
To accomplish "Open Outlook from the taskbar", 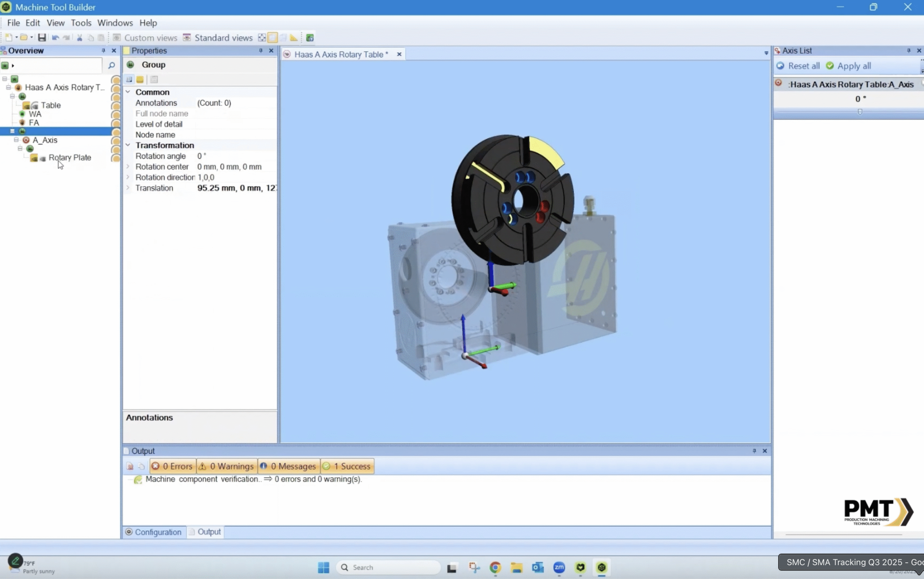I will [537, 567].
